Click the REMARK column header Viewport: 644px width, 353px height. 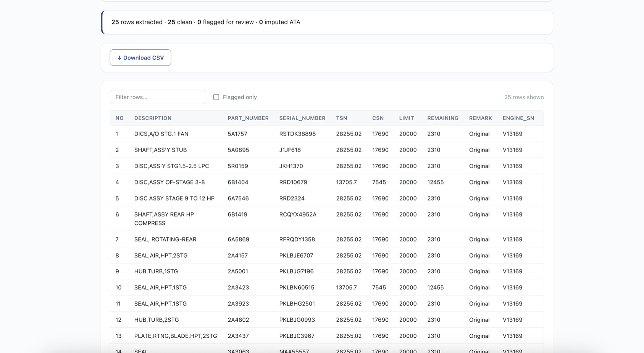coord(481,118)
